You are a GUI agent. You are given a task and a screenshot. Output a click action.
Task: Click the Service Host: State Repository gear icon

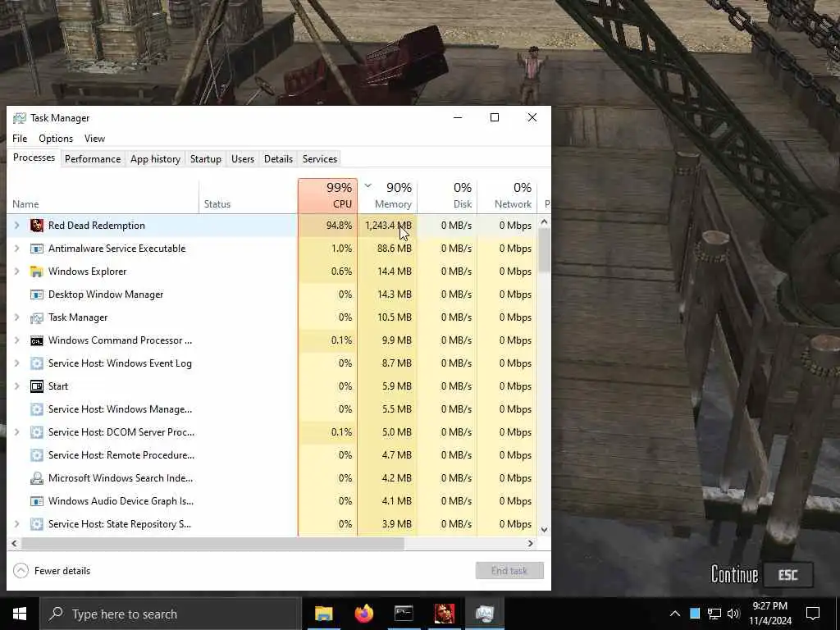(x=36, y=524)
